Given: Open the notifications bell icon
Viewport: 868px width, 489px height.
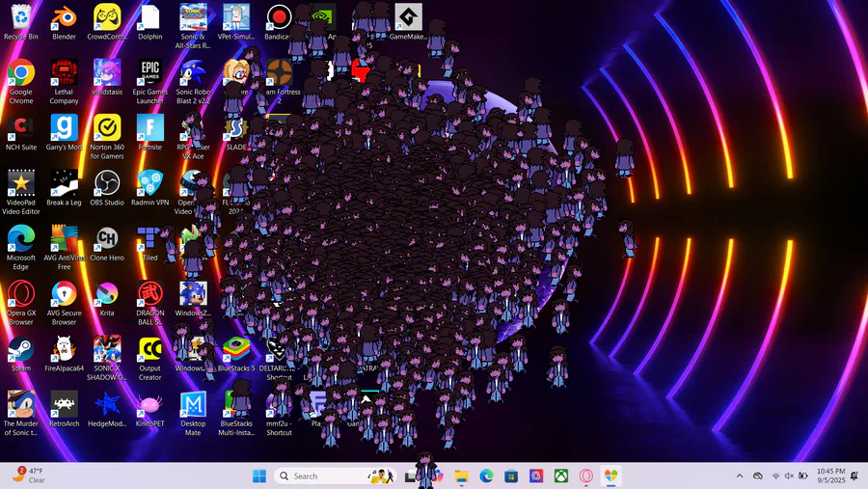Looking at the screenshot, I should tap(854, 475).
